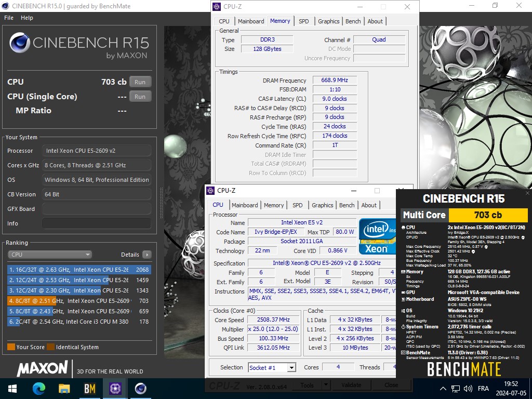Run the CPU Single Core benchmark
The image size is (532, 399).
click(x=140, y=96)
